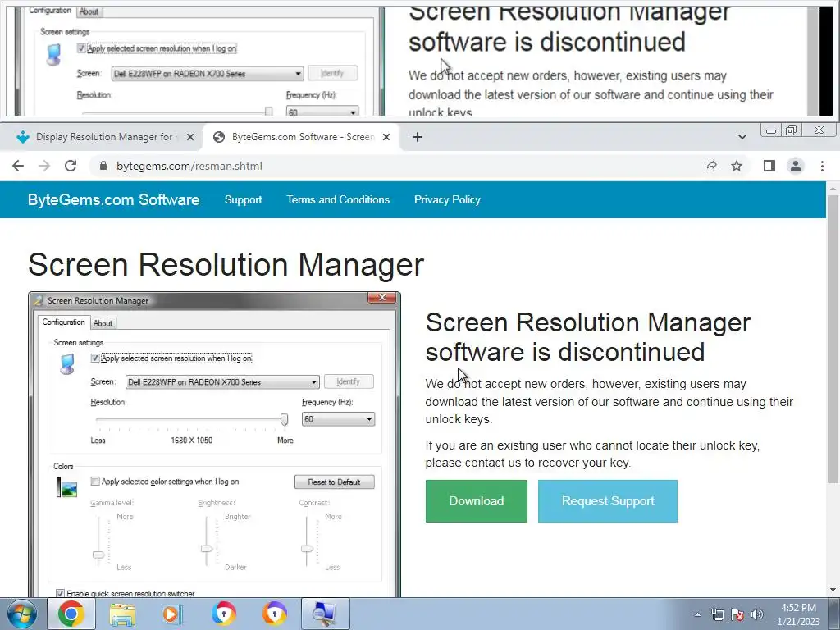Open the Privacy Policy page
Image resolution: width=840 pixels, height=630 pixels.
pyautogui.click(x=447, y=200)
